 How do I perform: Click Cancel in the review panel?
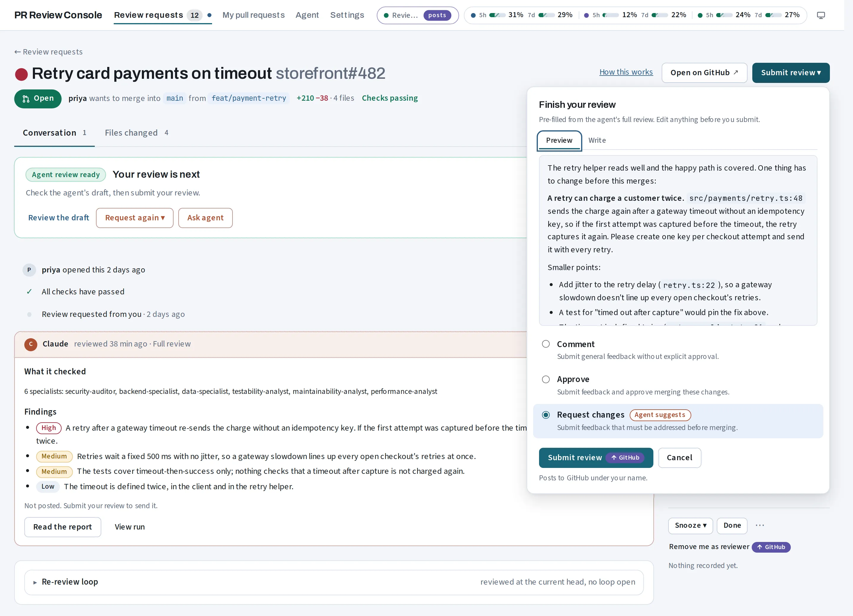[679, 458]
